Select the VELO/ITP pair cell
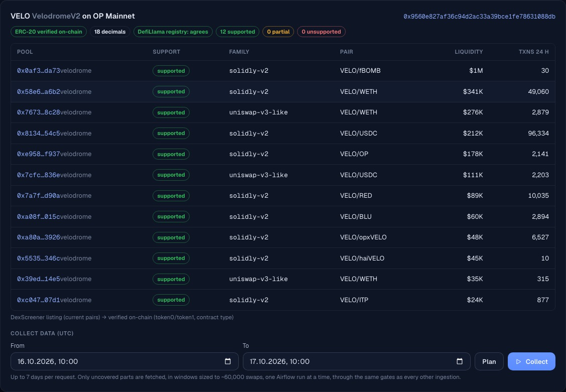566x392 pixels. coord(354,300)
